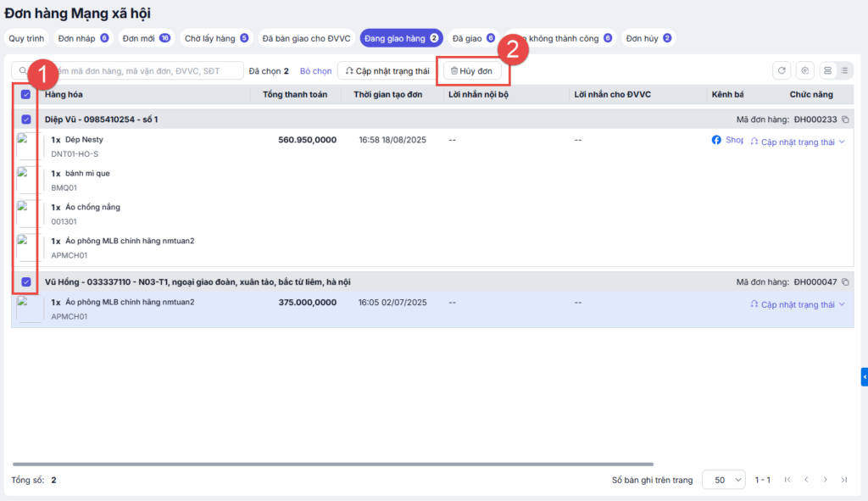
Task: Click order title Vũ Hồng - 033337110
Action: 198,282
